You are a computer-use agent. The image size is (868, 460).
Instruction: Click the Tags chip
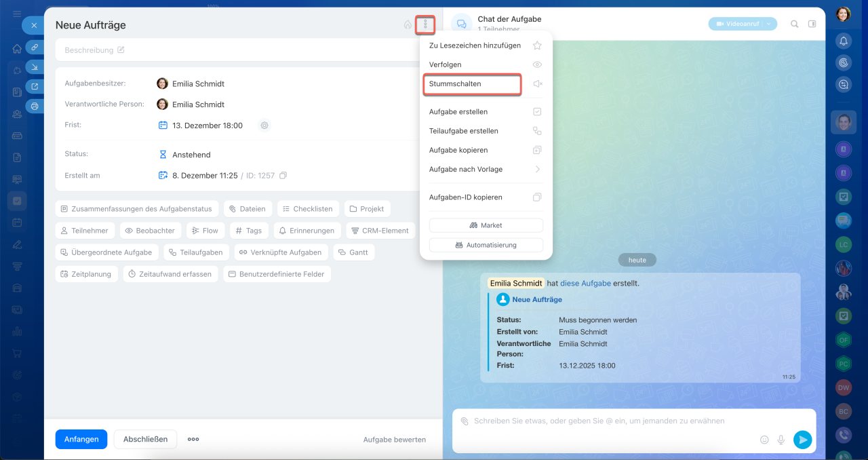click(249, 231)
